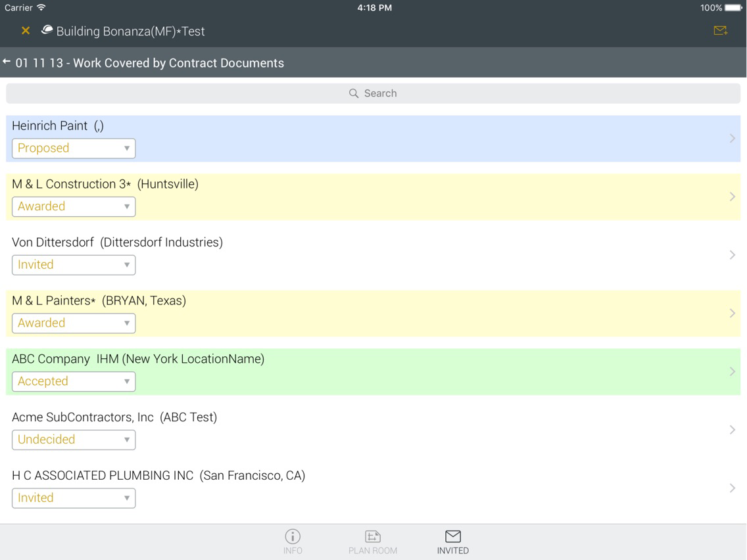Open ABC Company IHM details chevron
The width and height of the screenshot is (747, 560).
pos(733,372)
